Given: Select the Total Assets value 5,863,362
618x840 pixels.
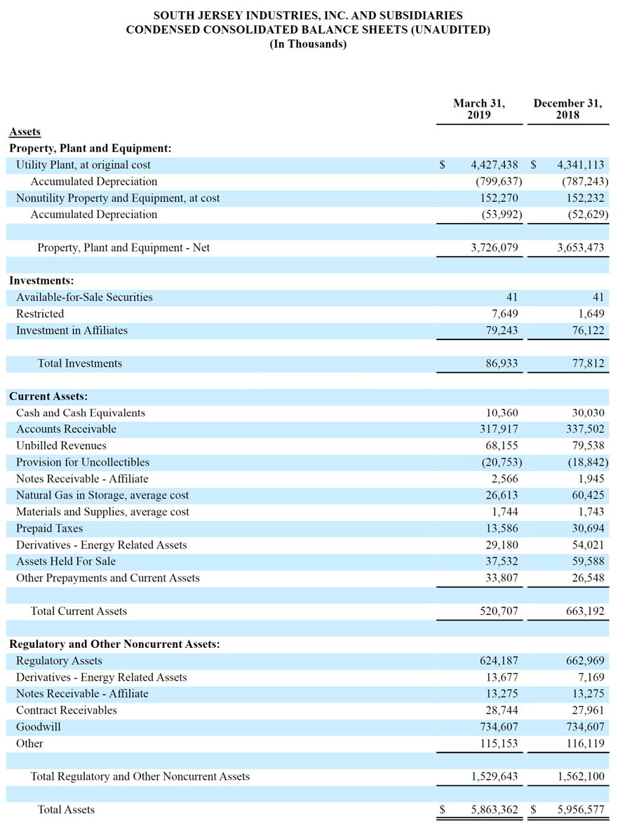Looking at the screenshot, I should 494,810.
